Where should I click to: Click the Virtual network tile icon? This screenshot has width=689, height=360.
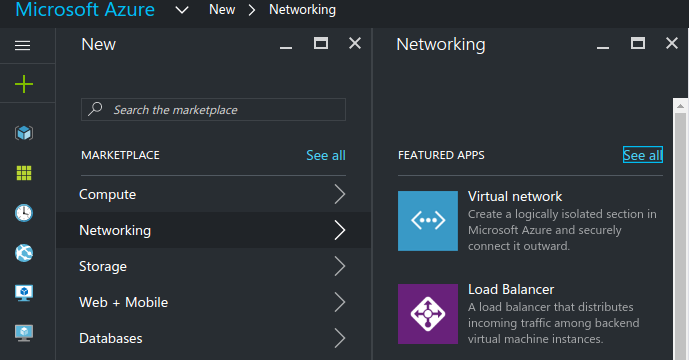pyautogui.click(x=428, y=221)
